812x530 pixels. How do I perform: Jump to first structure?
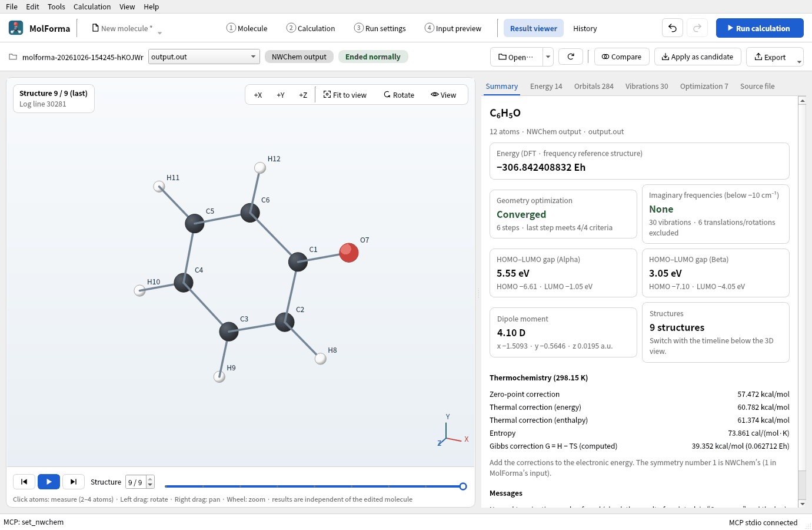[x=24, y=482]
